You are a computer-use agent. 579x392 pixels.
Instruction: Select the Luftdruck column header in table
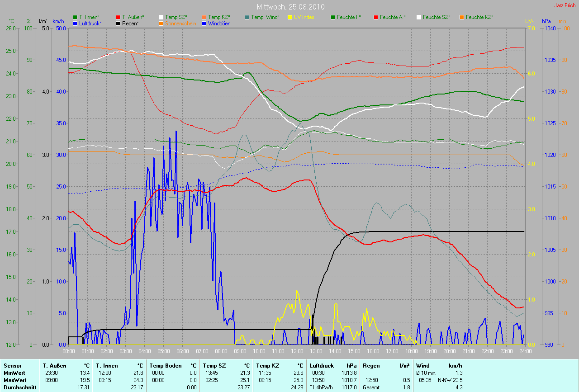point(322,365)
